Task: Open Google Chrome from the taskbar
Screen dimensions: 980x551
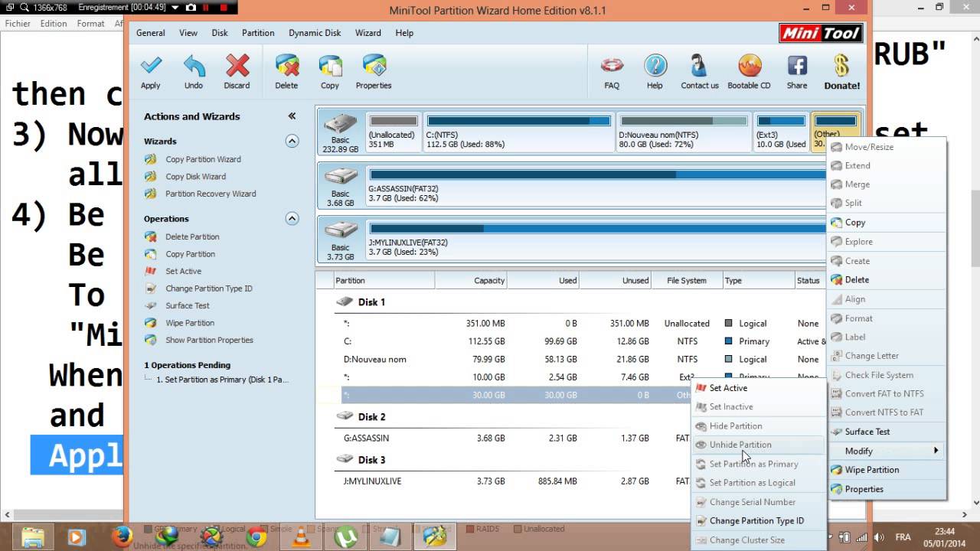Action: click(x=256, y=537)
